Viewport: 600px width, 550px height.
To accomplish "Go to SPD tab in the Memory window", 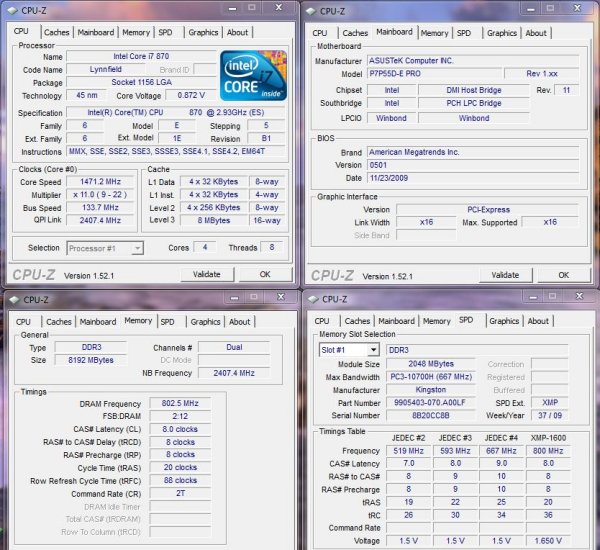I will pyautogui.click(x=168, y=322).
